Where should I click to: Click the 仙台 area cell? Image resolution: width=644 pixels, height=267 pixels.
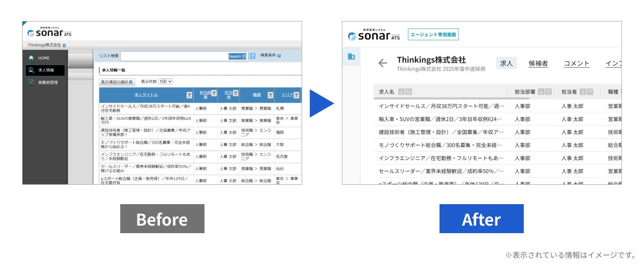pos(279,168)
